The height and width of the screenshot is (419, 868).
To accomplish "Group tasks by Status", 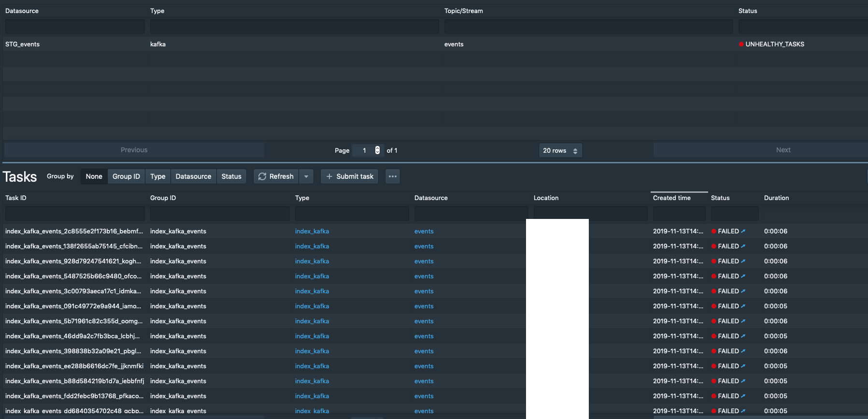I will 231,176.
